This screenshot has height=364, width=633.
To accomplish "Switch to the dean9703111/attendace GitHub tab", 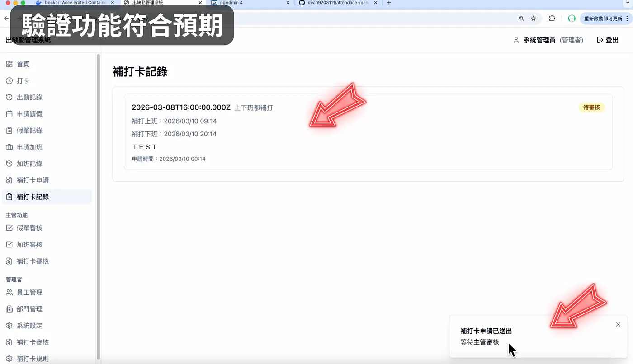I will (x=338, y=3).
